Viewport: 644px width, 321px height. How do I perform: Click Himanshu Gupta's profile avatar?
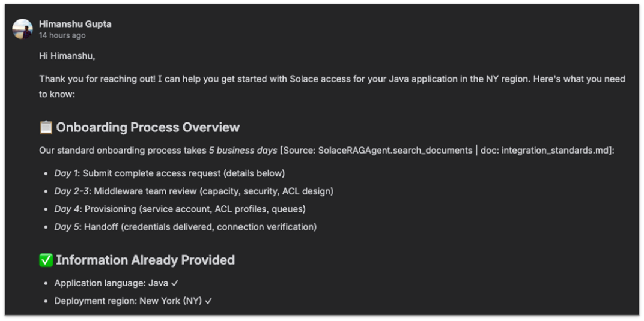pyautogui.click(x=23, y=29)
